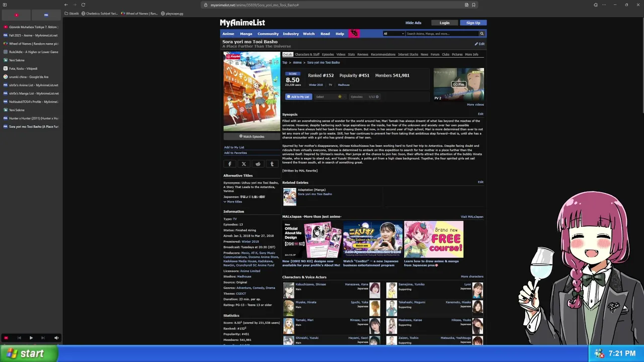The height and width of the screenshot is (362, 644).
Task: Switch to the Characters & Staff tab
Action: (x=307, y=54)
